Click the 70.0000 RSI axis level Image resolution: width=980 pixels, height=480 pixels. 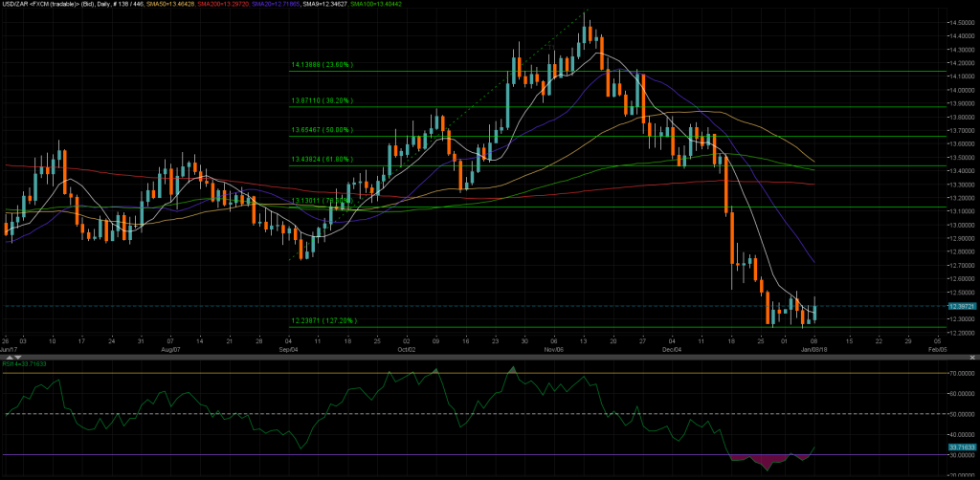960,374
